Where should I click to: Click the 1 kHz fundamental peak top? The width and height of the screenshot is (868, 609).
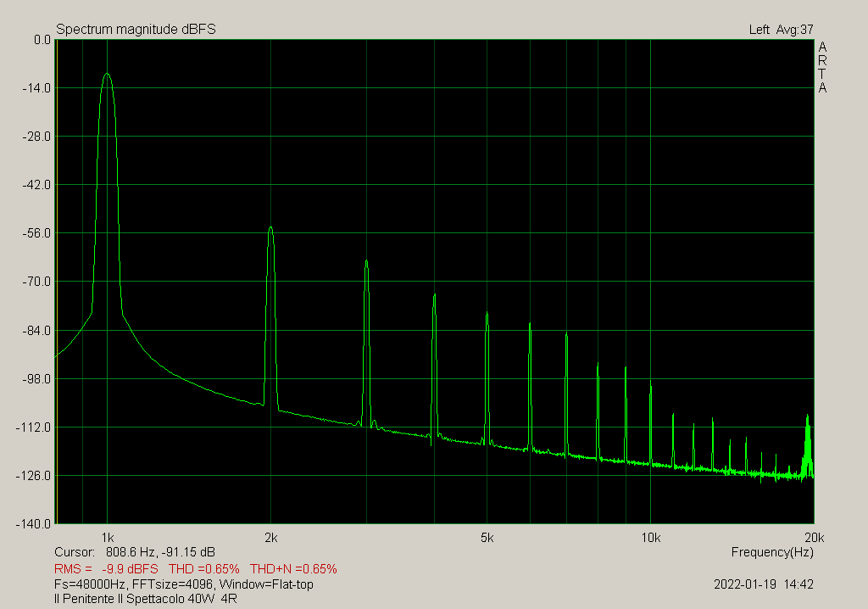coord(108,74)
